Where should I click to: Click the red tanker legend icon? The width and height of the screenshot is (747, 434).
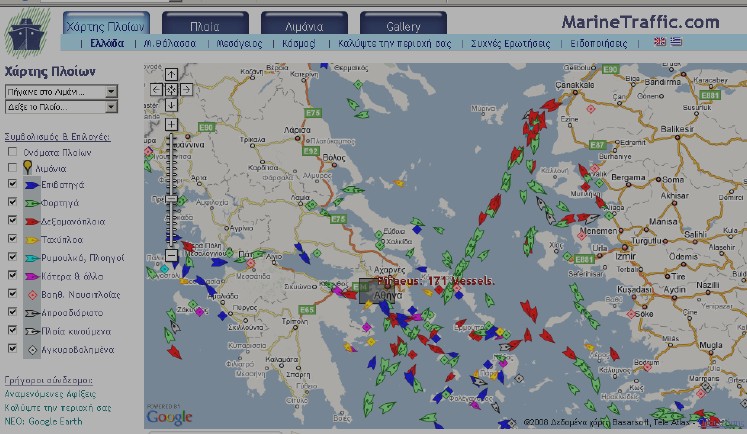click(x=31, y=222)
